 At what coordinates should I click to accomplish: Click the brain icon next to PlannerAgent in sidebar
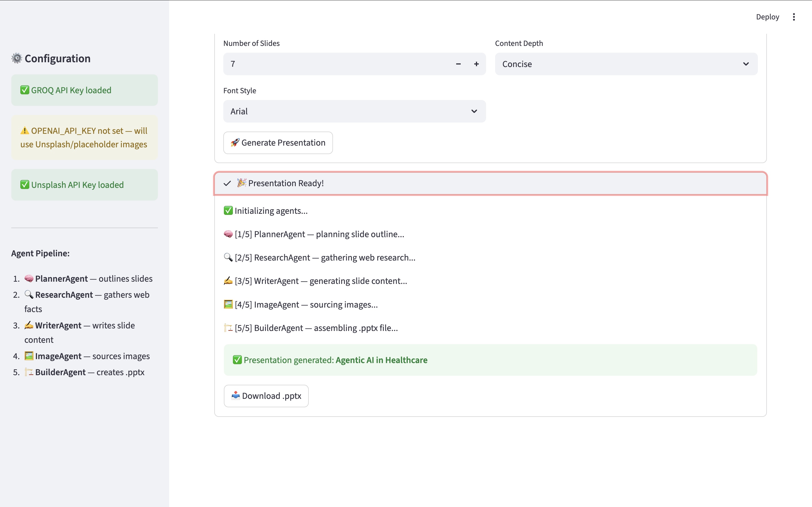[x=29, y=279]
